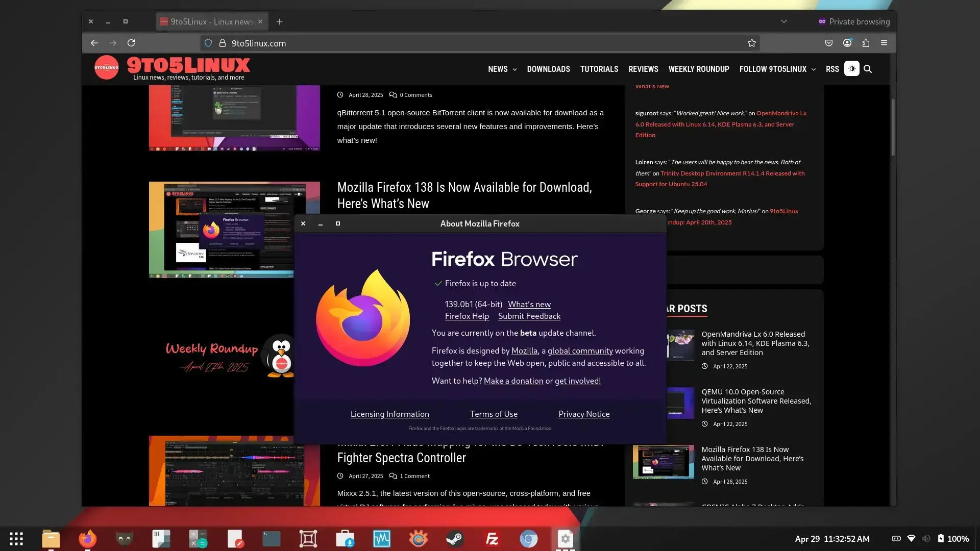The width and height of the screenshot is (980, 551).
Task: Open the RSS menu item
Action: tap(832, 69)
